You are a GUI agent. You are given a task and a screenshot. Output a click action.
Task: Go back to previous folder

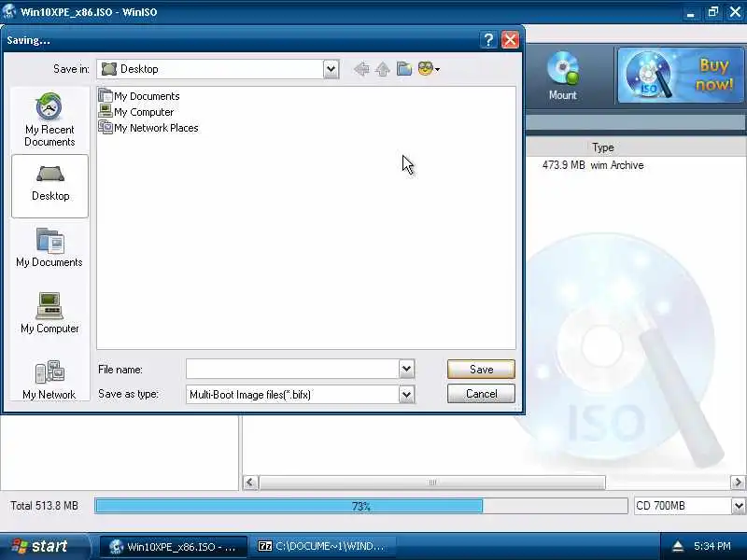[361, 69]
